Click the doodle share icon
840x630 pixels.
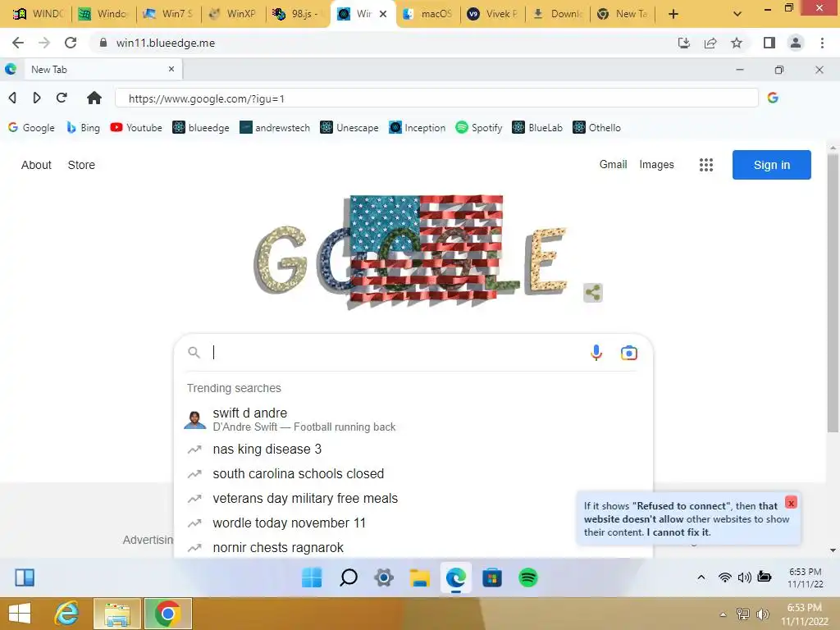pos(592,293)
